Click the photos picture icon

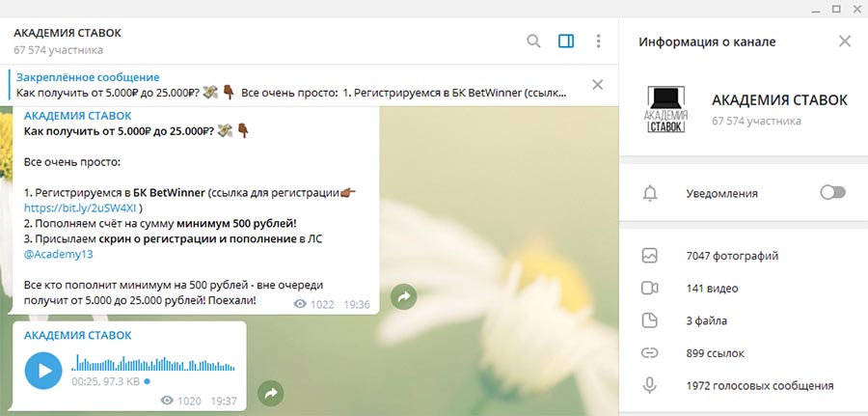coord(649,256)
